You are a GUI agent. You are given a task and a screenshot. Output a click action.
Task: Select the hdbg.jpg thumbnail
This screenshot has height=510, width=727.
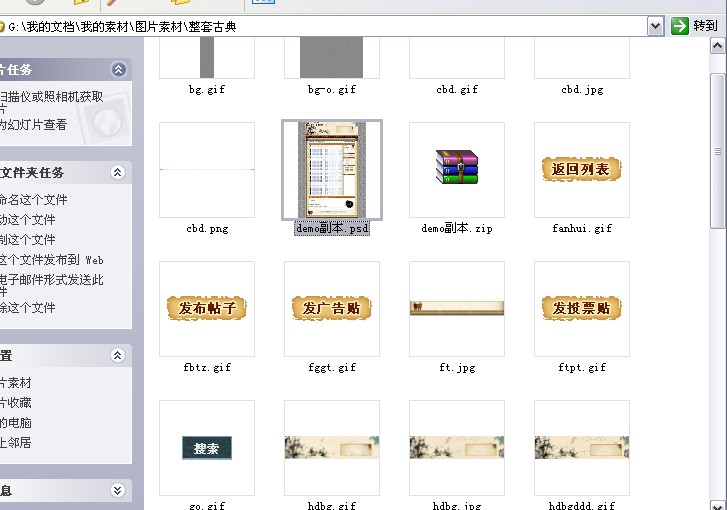pyautogui.click(x=457, y=447)
